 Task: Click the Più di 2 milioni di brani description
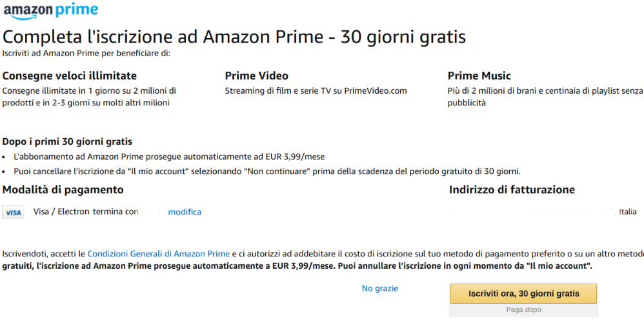(x=545, y=96)
